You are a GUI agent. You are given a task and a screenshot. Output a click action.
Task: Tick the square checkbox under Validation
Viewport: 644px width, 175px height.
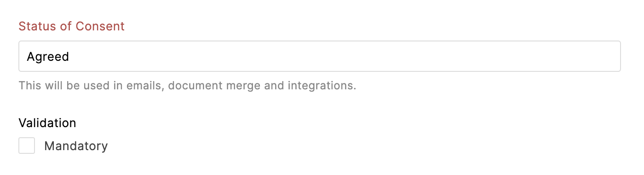click(27, 146)
